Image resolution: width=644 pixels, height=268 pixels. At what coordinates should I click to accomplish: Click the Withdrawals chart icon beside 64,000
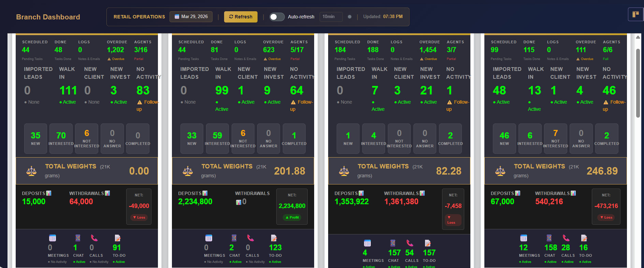(107, 193)
